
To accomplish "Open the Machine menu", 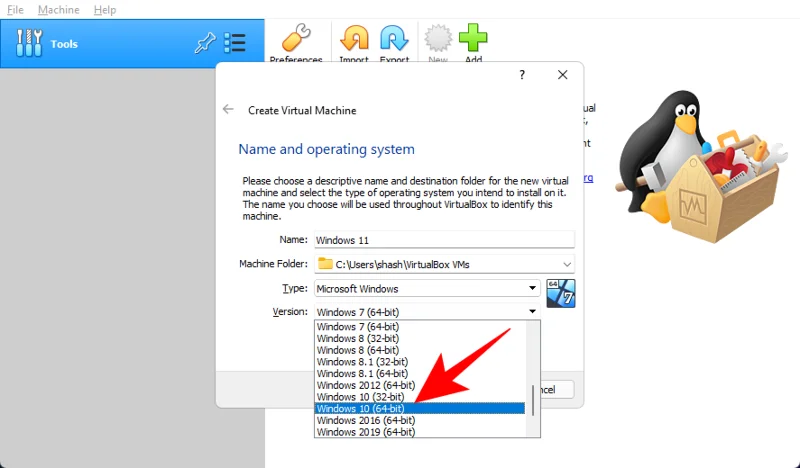I will [x=59, y=10].
